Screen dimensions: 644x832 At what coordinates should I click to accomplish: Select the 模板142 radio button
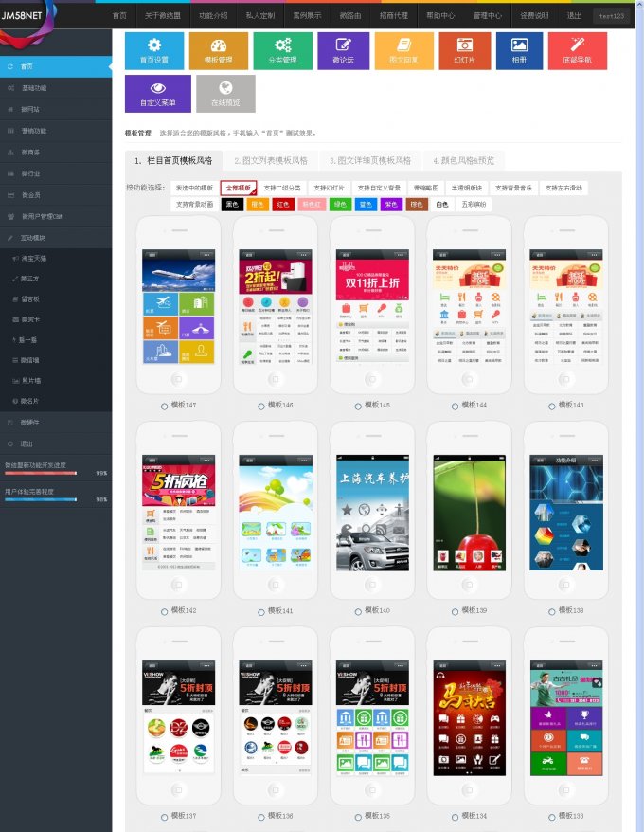pyautogui.click(x=165, y=612)
